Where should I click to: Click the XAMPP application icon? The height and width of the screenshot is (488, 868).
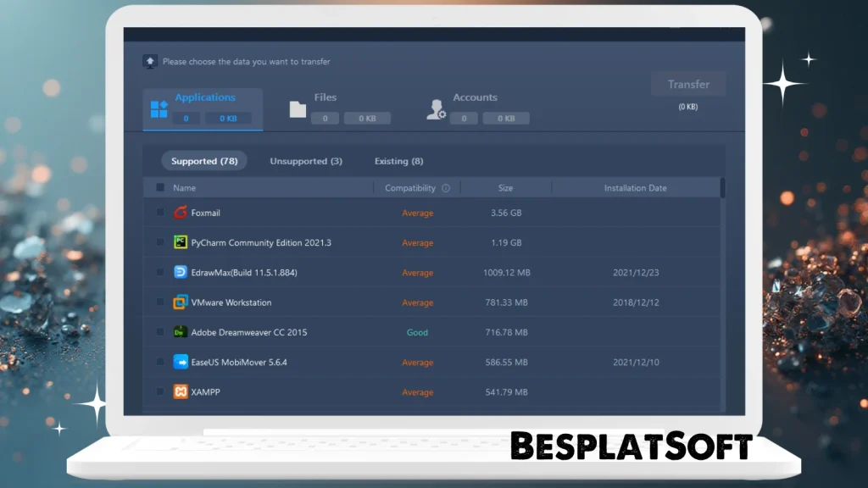(x=180, y=392)
